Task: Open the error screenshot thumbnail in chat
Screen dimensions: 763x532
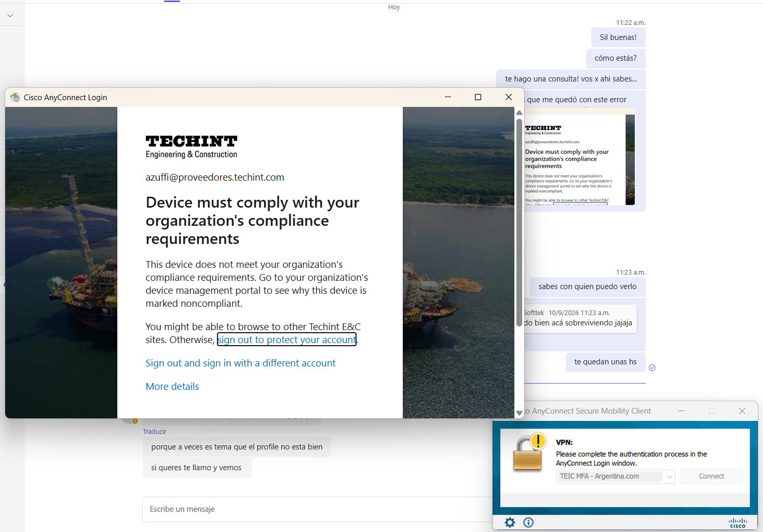Action: [x=580, y=159]
